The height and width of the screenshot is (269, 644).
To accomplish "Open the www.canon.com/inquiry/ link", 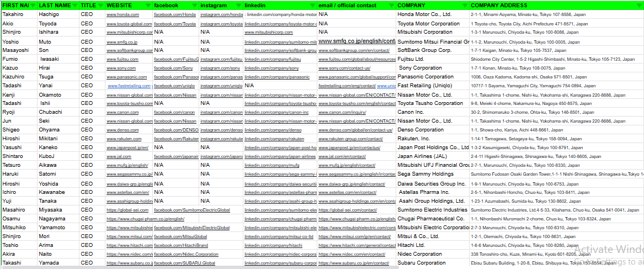I will click(x=342, y=112).
